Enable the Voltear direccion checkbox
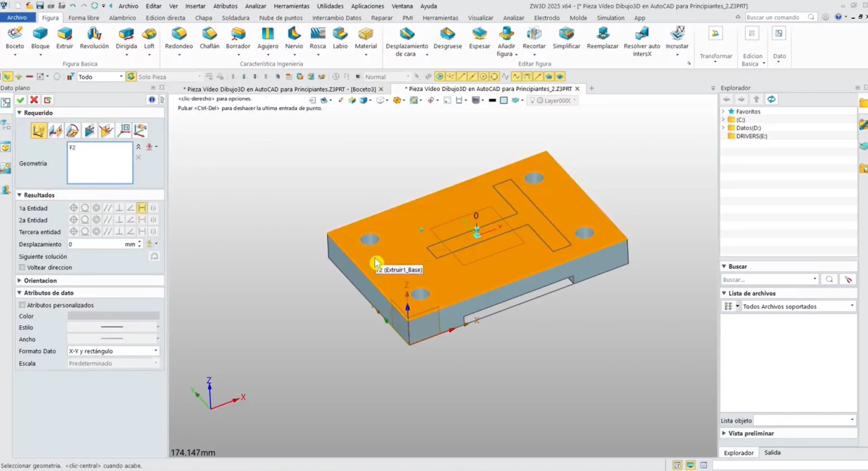This screenshot has width=868, height=471. (x=22, y=267)
